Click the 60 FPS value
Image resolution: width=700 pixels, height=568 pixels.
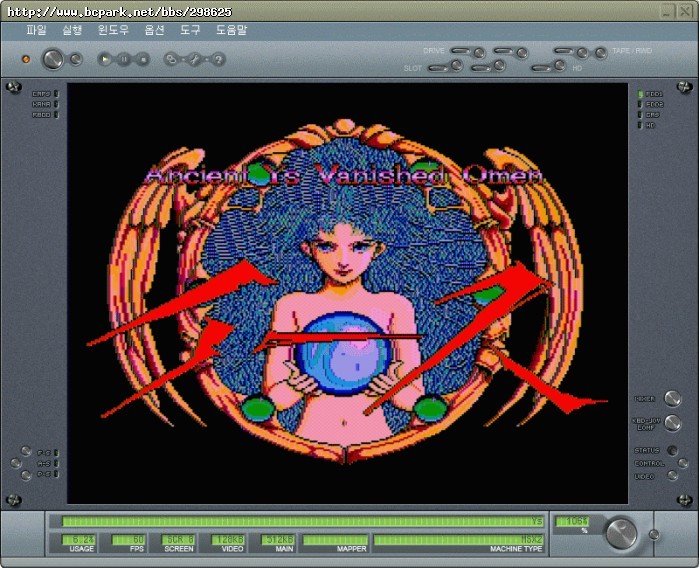coord(128,540)
